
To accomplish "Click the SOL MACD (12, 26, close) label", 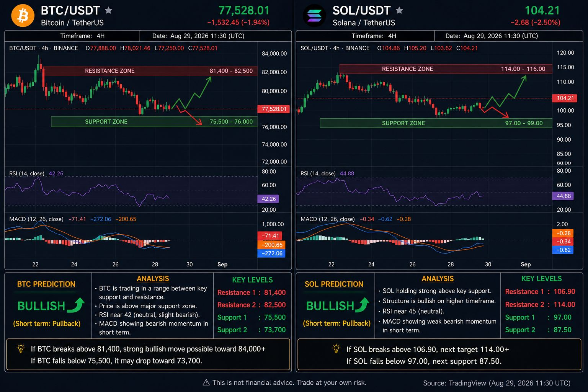I will pos(328,219).
